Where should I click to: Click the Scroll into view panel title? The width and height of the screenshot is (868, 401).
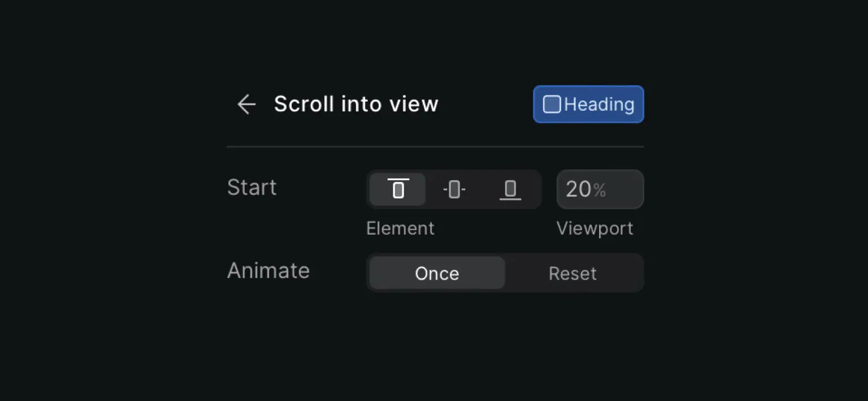point(356,104)
